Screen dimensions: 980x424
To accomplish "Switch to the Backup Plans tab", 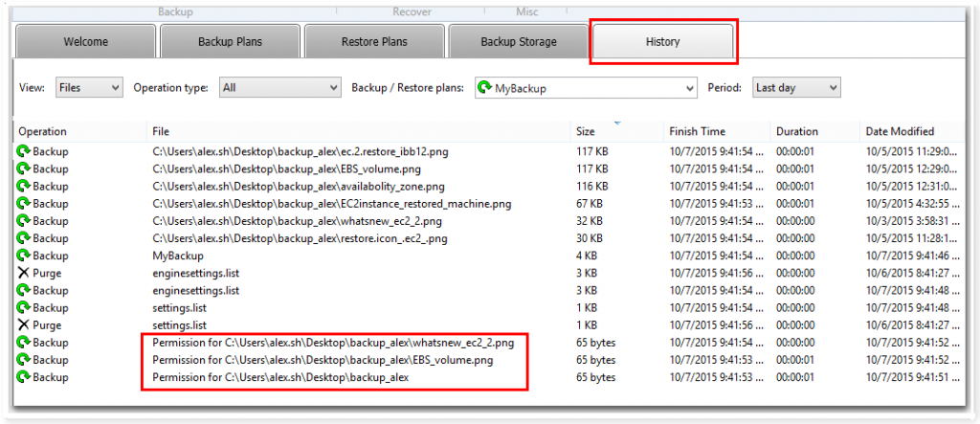I will 230,42.
